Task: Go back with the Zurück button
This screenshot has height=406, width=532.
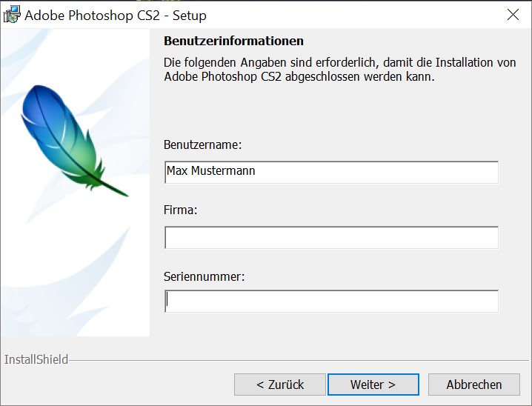Action: point(280,385)
